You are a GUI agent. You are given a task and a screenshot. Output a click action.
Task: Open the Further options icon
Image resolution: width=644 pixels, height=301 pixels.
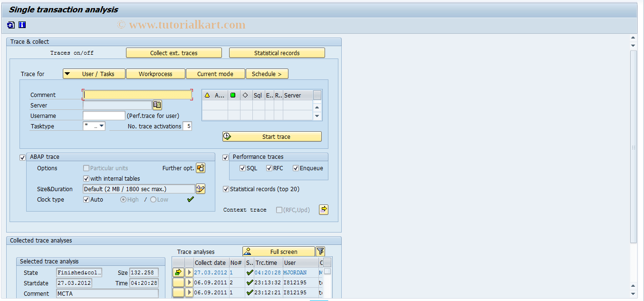(200, 168)
